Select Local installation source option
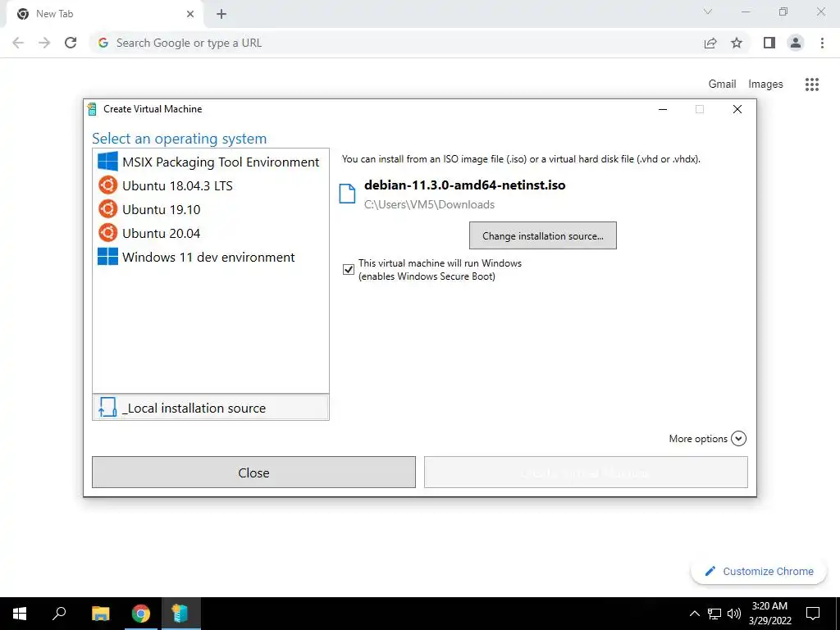Screen dimensions: 840x630 coord(211,408)
